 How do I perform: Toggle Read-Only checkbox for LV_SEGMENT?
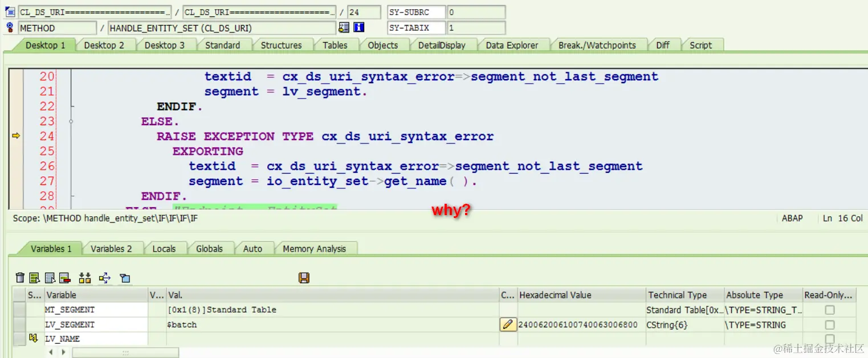(x=830, y=324)
